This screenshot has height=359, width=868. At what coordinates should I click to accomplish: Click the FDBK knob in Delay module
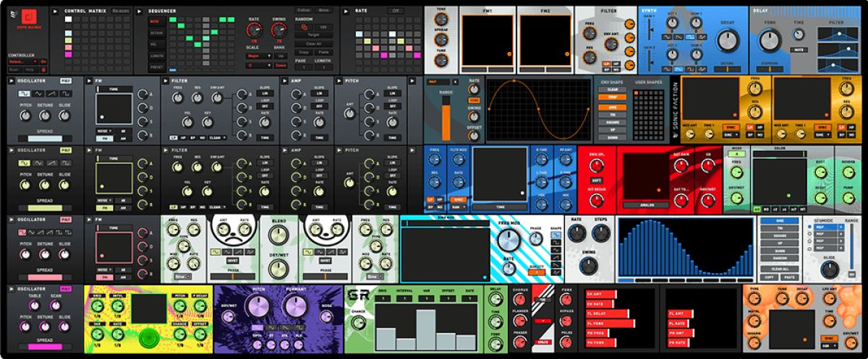770,39
